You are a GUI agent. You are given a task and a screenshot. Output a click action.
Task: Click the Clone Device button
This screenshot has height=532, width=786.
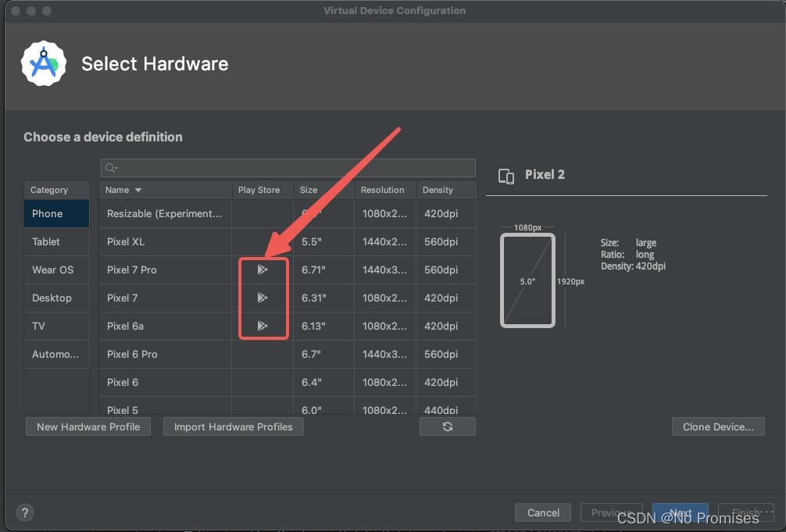[718, 427]
